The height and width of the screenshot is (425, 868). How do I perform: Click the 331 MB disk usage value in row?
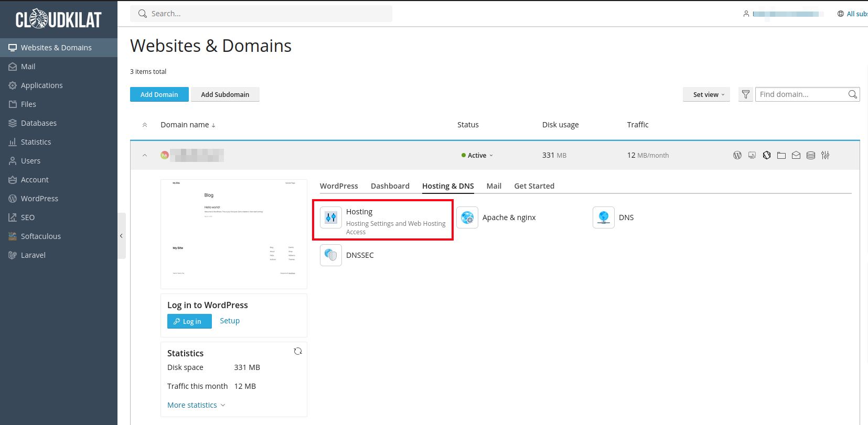554,155
